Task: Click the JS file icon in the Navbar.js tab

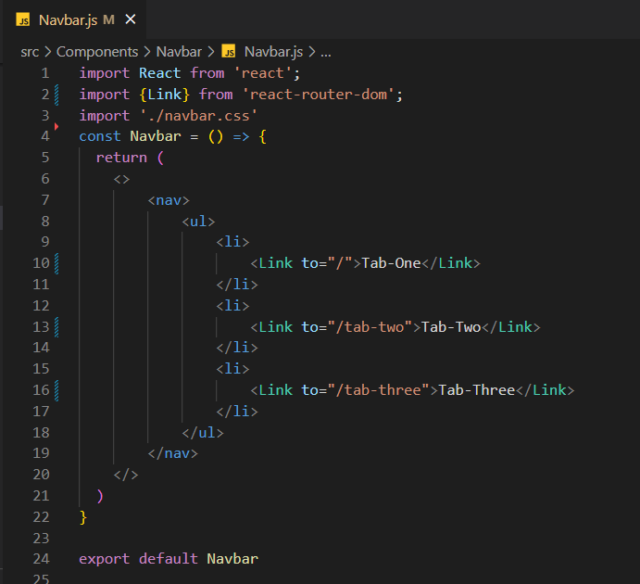Action: point(22,19)
